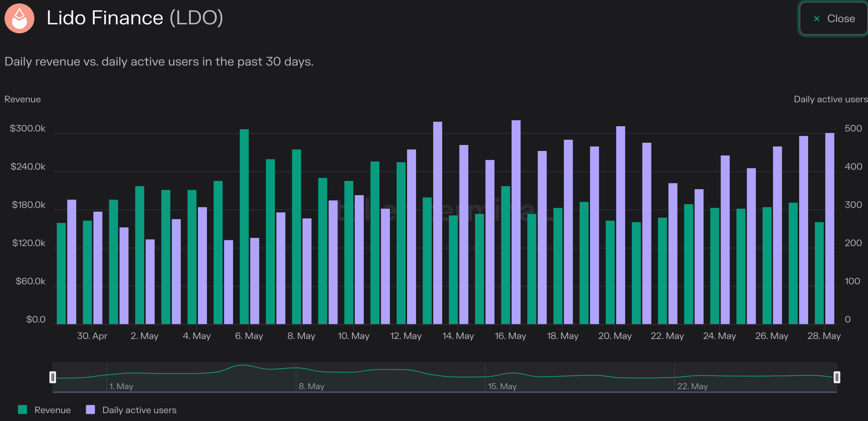Click the 500 daily active users axis label
Image resolution: width=868 pixels, height=421 pixels.
point(853,128)
